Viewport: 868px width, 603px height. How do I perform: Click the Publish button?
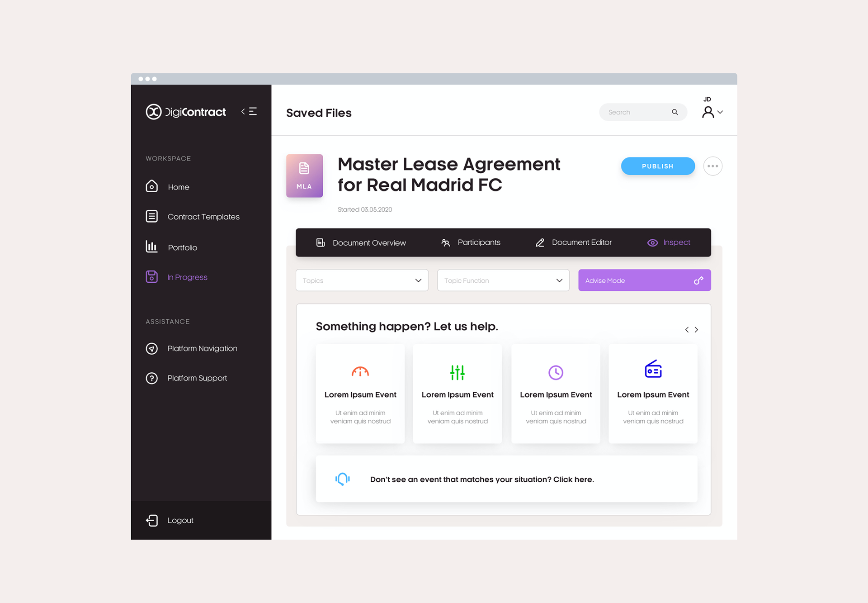(x=658, y=166)
